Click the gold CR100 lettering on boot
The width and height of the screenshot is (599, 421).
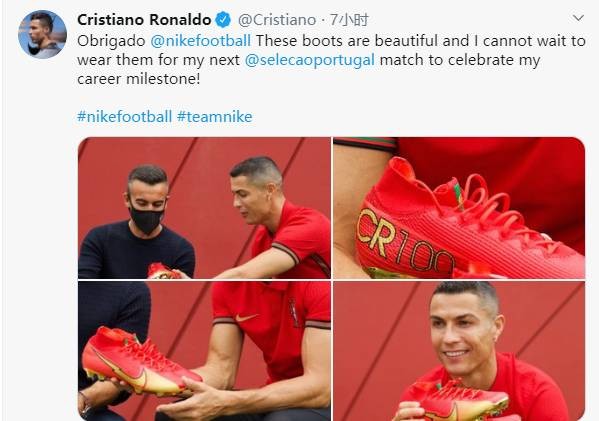tap(405, 242)
